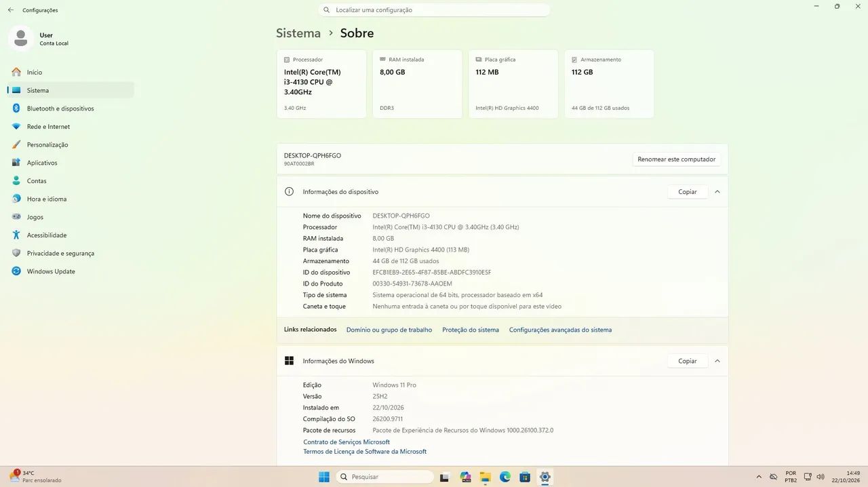Launch Microsoft Edge from the taskbar
Screen dimensions: 868x487
coord(505,477)
